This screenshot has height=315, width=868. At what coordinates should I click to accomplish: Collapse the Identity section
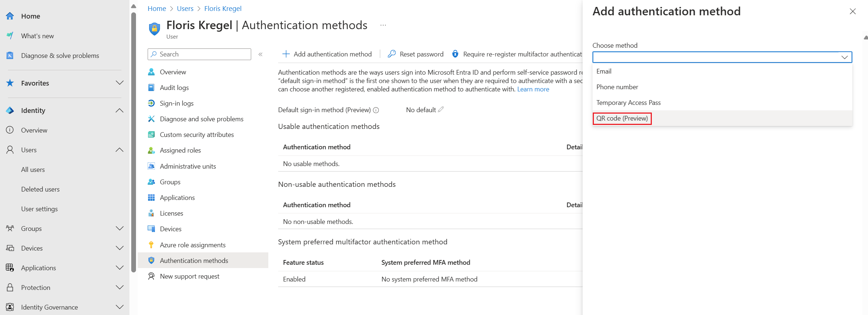120,110
